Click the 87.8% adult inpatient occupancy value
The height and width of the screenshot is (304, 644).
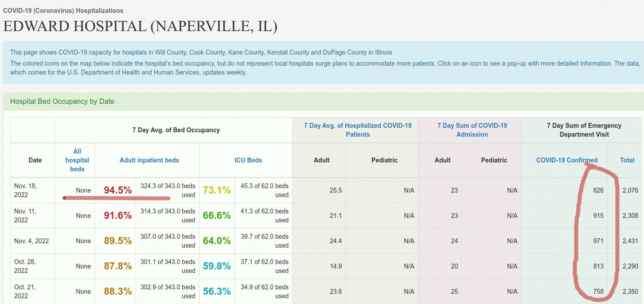tap(118, 266)
